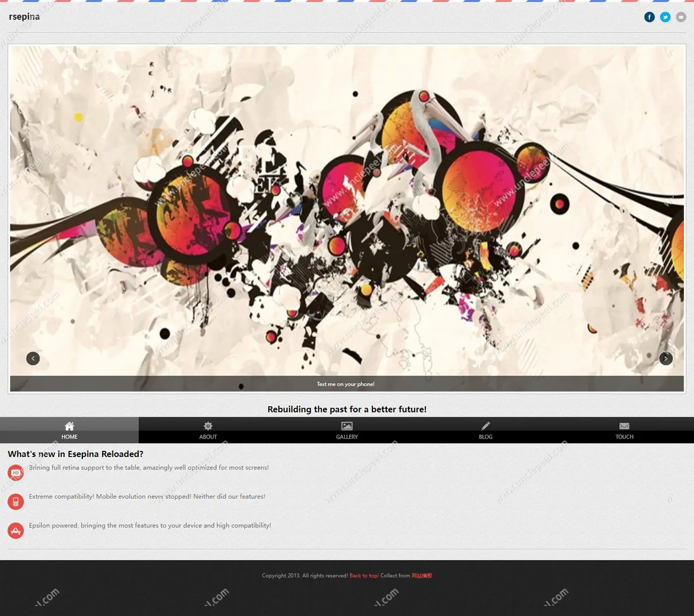Click 'Test me on your phone!' caption
This screenshot has height=616, width=694.
tap(346, 384)
